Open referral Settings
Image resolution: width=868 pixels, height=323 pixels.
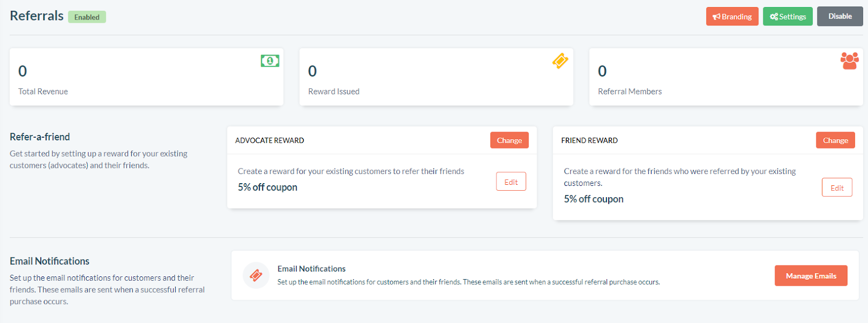coord(788,17)
